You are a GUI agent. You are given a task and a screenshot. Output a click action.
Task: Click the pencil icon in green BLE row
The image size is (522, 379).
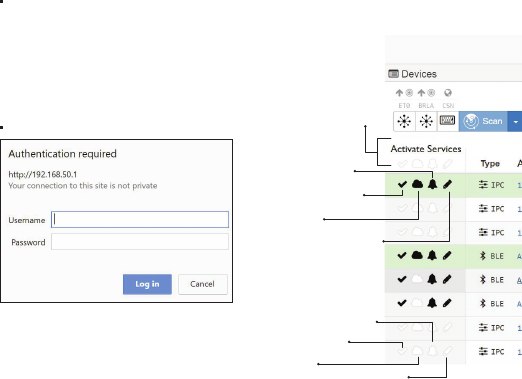click(x=447, y=256)
